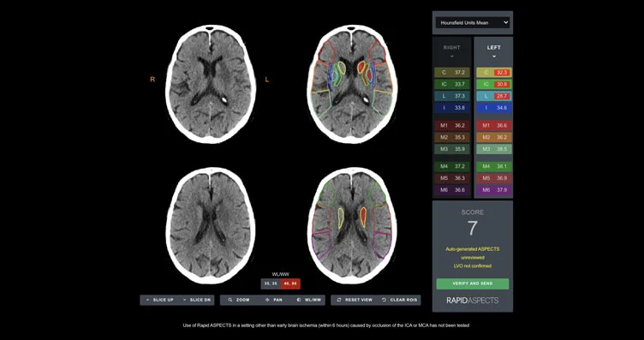Toggle Right M6 region 36.6
This screenshot has height=340, width=644.
tap(452, 190)
